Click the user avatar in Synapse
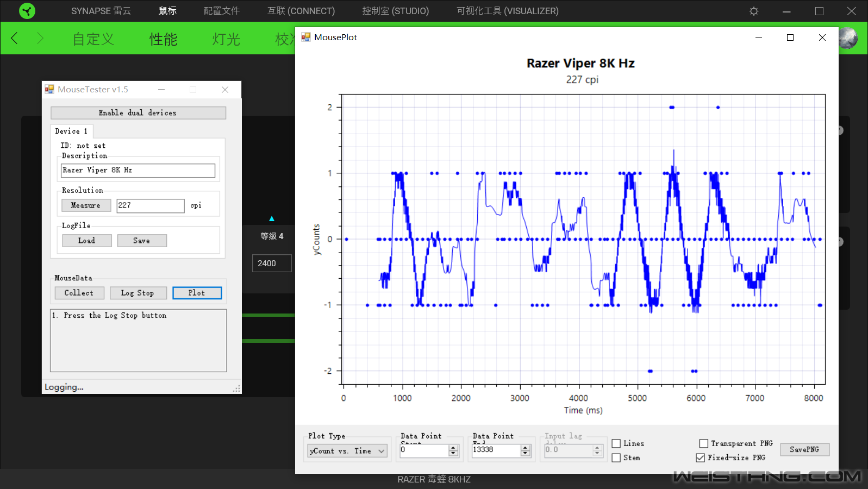Screen dimensions: 868x489 click(848, 38)
